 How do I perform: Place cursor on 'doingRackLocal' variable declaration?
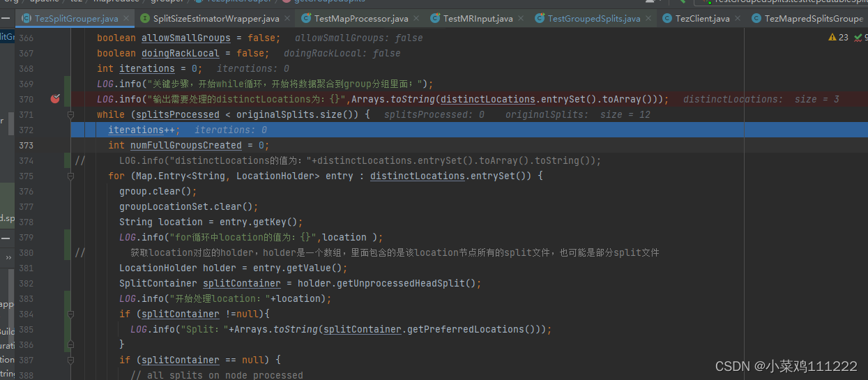(x=181, y=53)
